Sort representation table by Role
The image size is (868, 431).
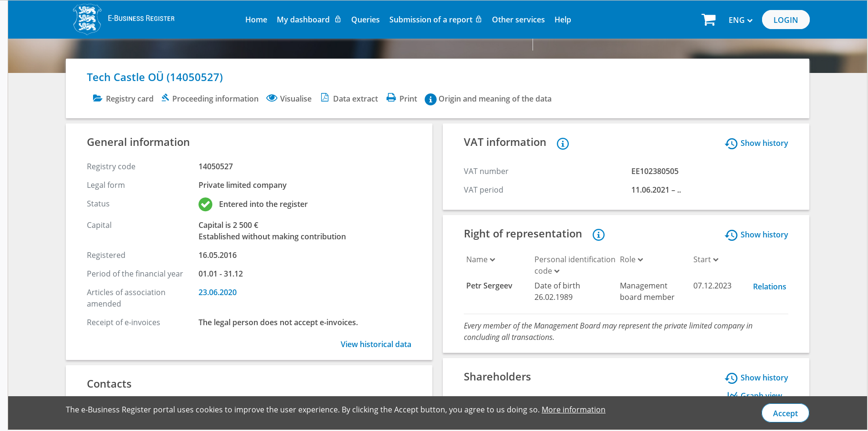(631, 259)
